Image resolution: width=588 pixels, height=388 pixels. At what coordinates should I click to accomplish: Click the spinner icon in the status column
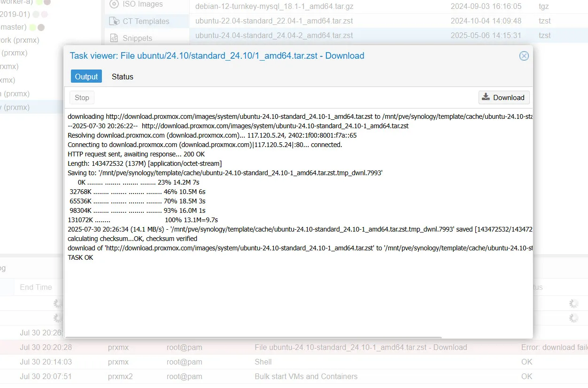point(573,303)
